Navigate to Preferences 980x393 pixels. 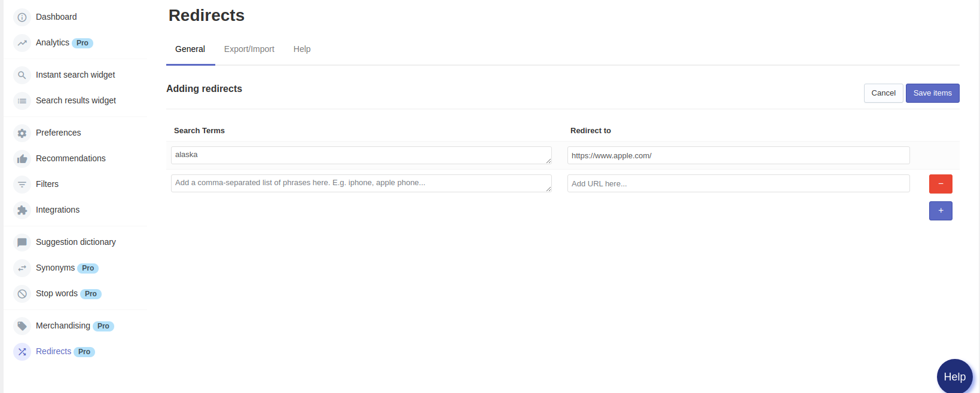[58, 133]
